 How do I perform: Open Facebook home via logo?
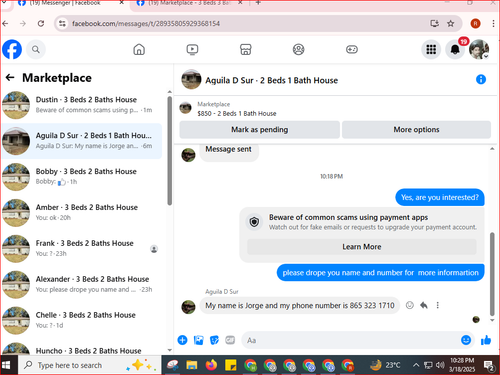pyautogui.click(x=12, y=49)
